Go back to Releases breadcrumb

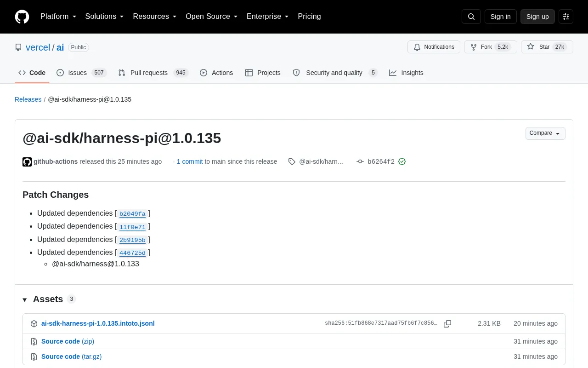click(x=28, y=99)
